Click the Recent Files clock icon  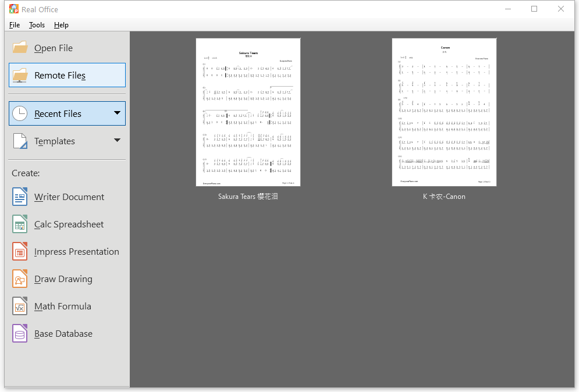pos(20,113)
